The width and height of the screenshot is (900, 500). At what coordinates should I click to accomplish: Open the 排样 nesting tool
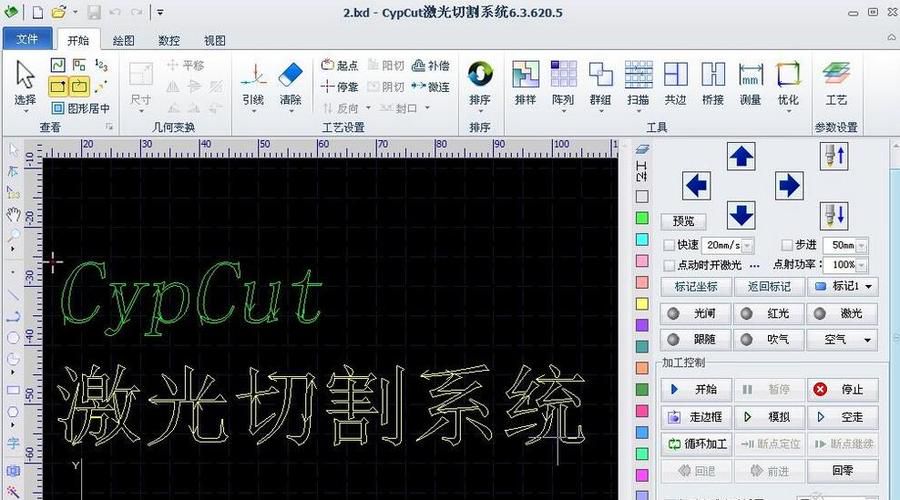click(525, 84)
